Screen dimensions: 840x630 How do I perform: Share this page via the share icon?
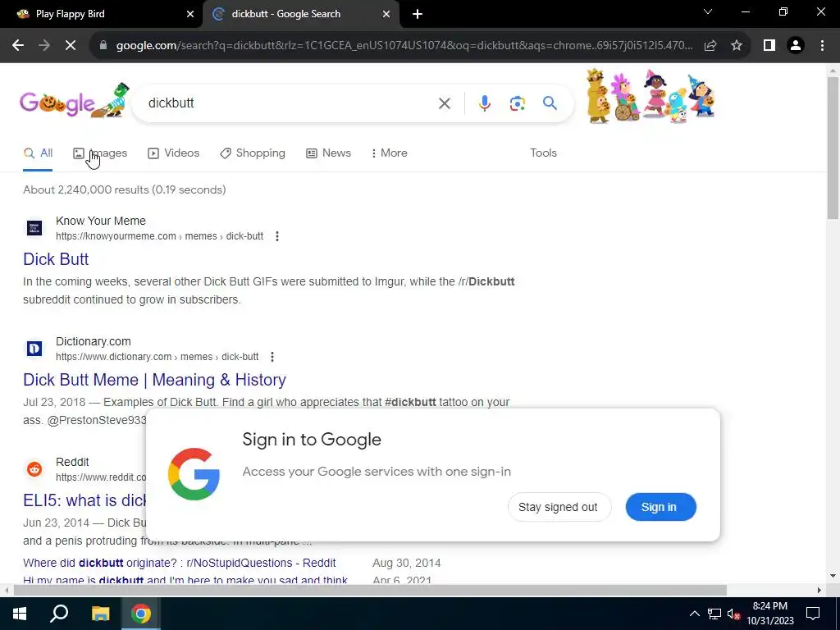710,46
